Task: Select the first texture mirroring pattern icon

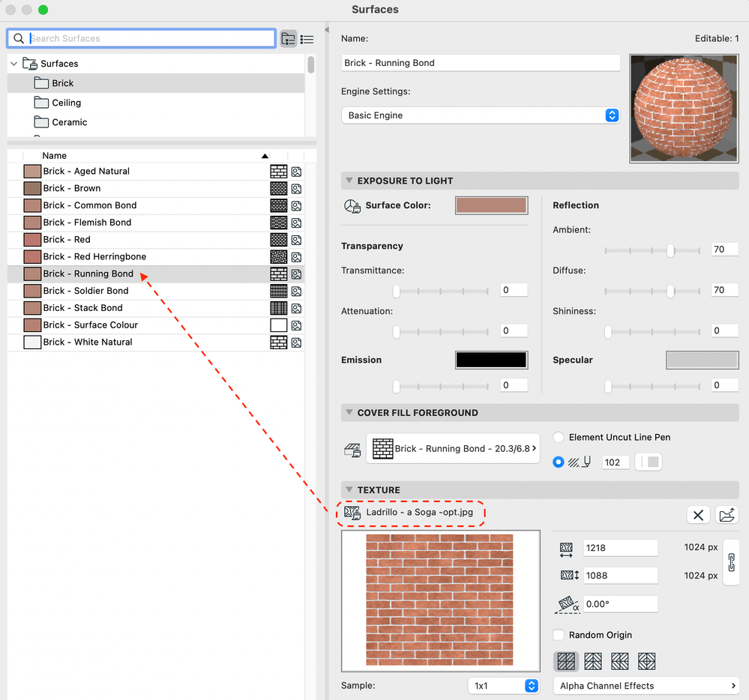Action: 567,661
